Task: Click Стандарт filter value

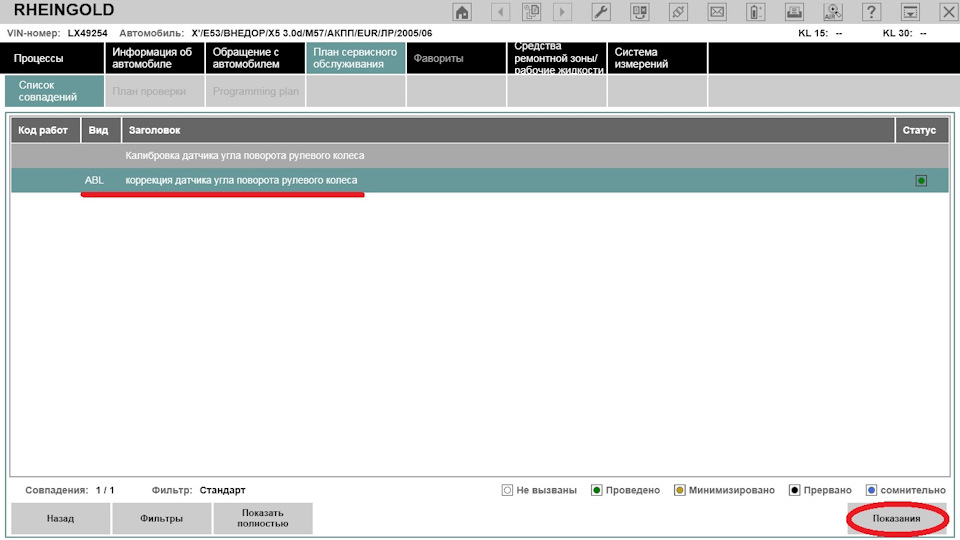Action: tap(222, 490)
